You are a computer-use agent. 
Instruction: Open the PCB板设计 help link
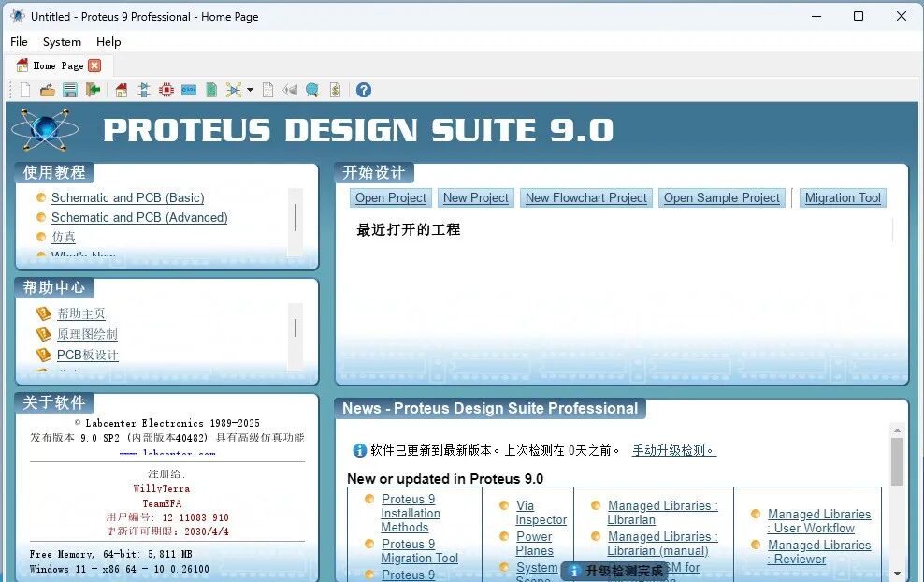(x=87, y=355)
